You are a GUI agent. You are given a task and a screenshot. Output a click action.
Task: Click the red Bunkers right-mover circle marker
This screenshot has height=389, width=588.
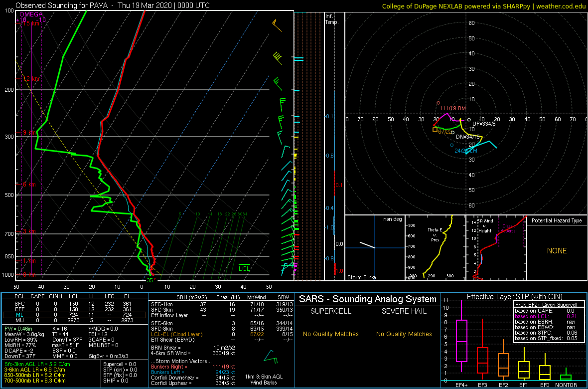click(438, 103)
